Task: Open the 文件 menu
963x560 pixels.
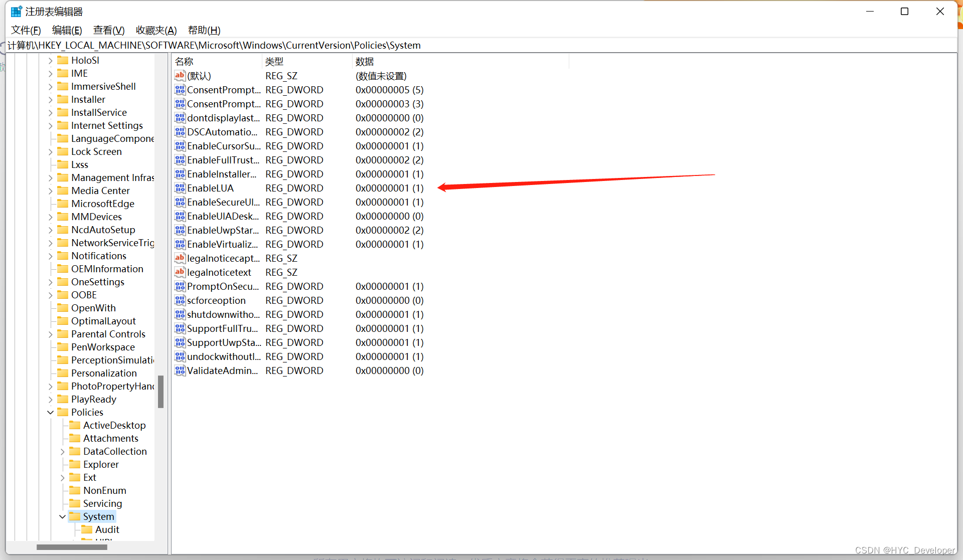Action: coord(25,30)
